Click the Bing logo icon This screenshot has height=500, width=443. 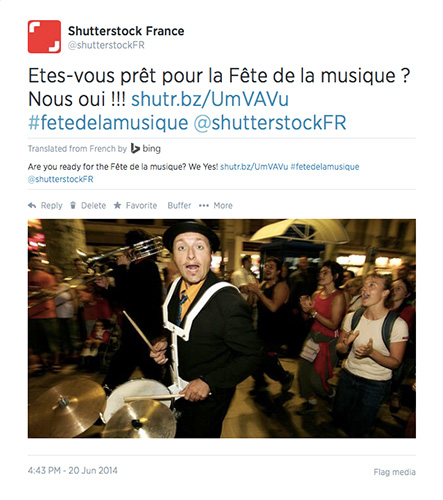pyautogui.click(x=135, y=148)
